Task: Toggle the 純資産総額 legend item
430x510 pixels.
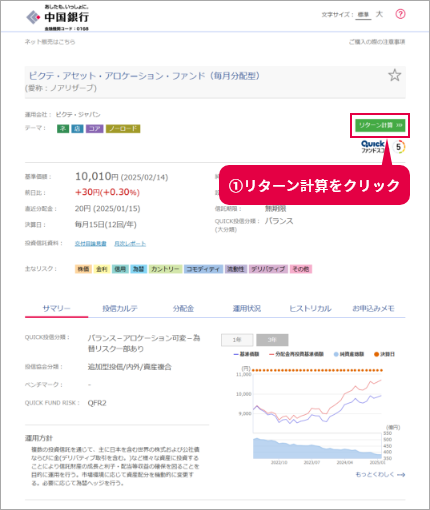Action: pos(349,354)
